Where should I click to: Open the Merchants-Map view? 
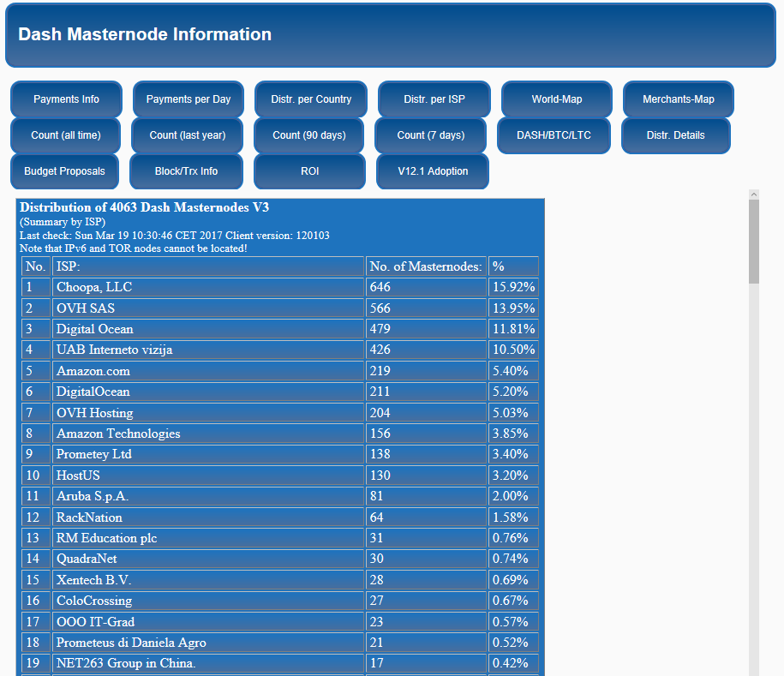click(x=679, y=99)
